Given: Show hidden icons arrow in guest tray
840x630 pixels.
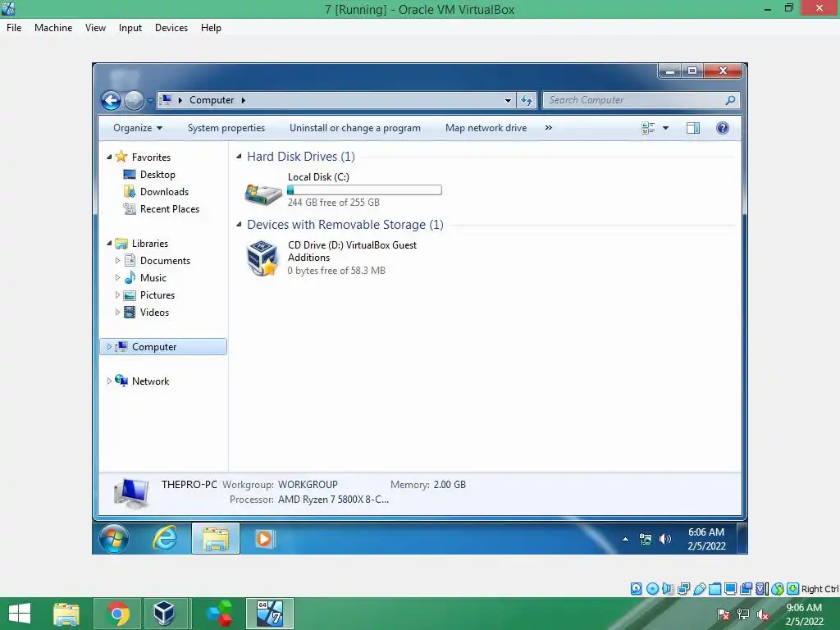Looking at the screenshot, I should tap(625, 539).
